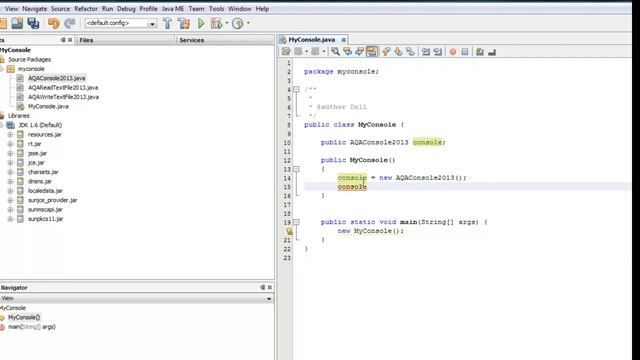Switch to the Services tab

[x=191, y=40]
